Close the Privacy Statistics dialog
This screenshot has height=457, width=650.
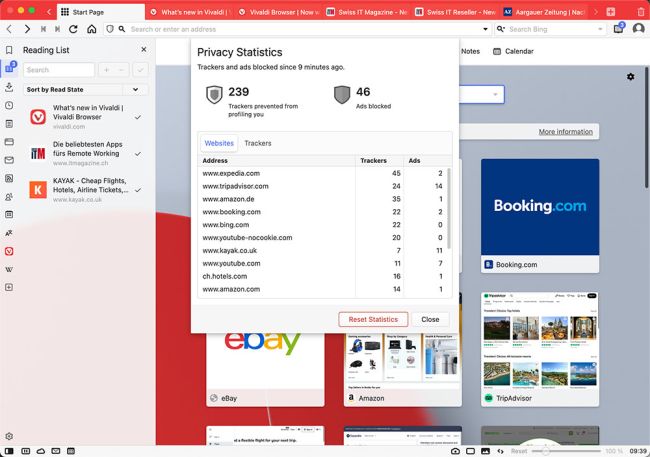click(x=430, y=319)
